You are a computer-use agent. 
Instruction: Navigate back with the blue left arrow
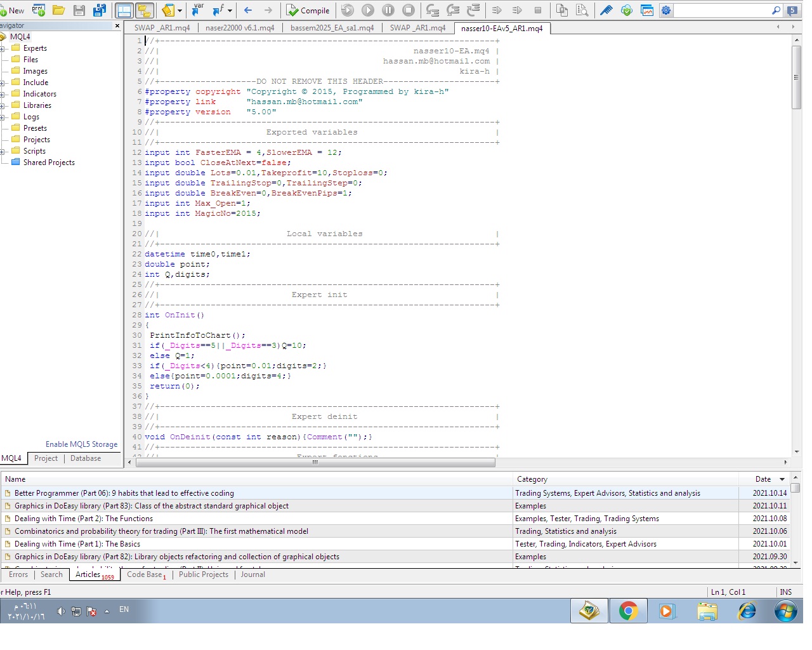[248, 10]
